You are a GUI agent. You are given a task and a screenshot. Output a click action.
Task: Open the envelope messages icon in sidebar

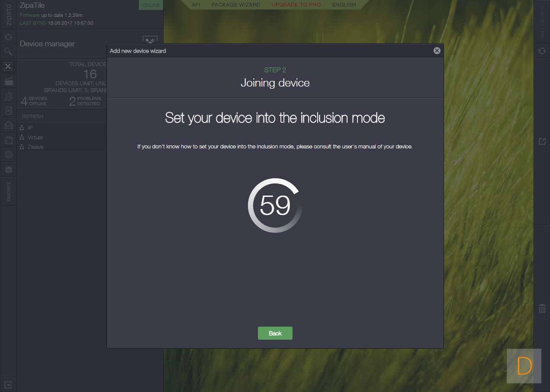8,125
